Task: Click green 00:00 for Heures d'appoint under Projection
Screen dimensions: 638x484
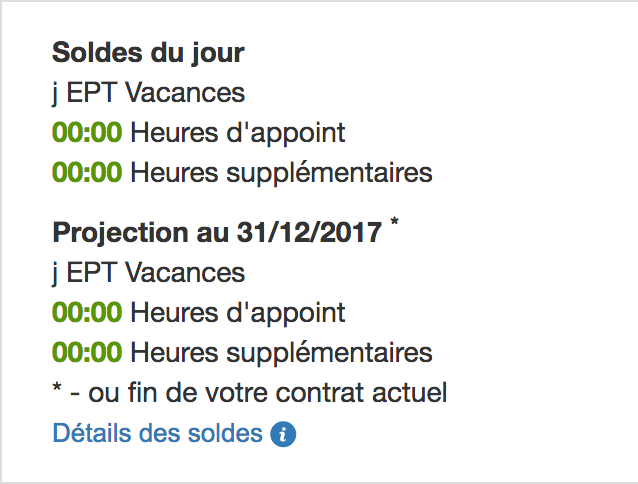Action: point(87,312)
